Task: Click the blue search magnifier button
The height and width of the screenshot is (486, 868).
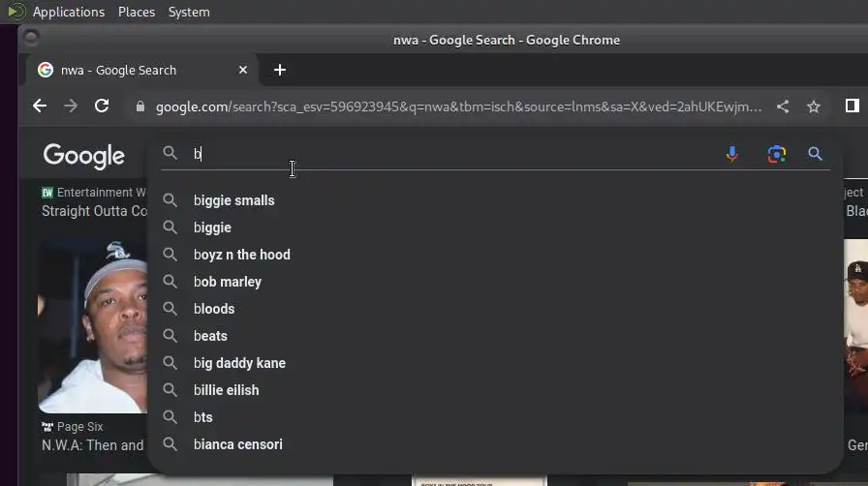Action: pyautogui.click(x=815, y=153)
